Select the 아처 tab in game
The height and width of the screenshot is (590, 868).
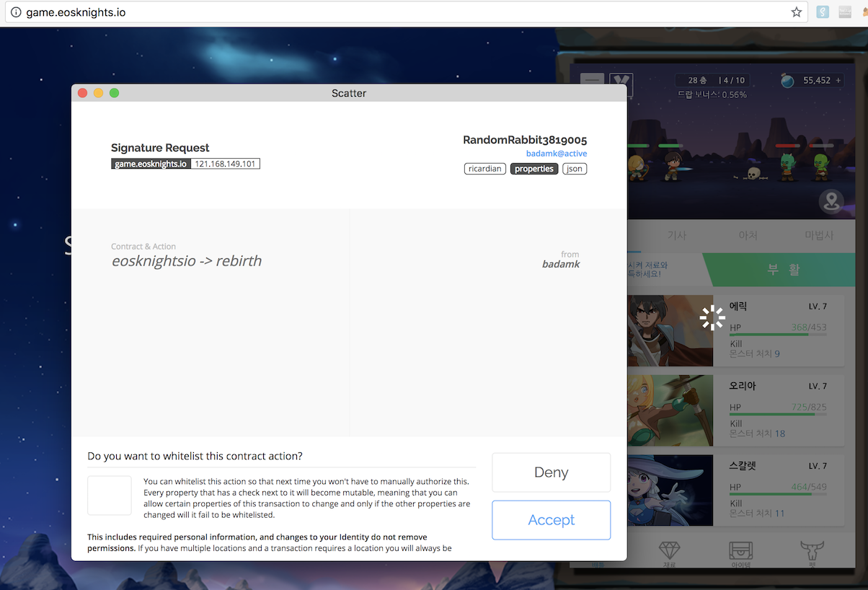coord(748,235)
